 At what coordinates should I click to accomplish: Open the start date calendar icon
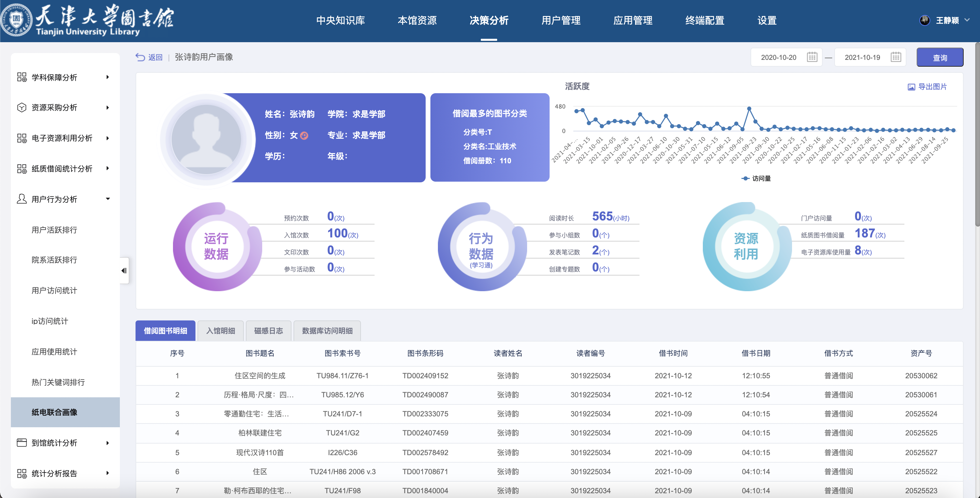coord(812,57)
